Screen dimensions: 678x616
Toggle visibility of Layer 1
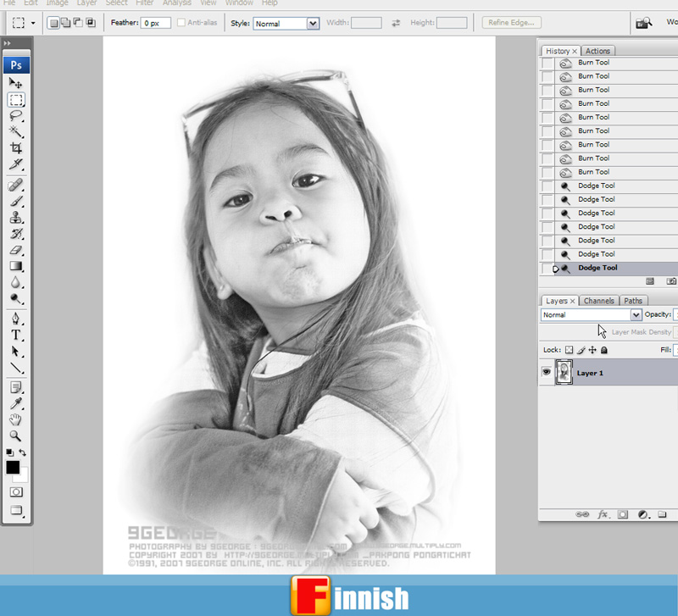click(547, 372)
